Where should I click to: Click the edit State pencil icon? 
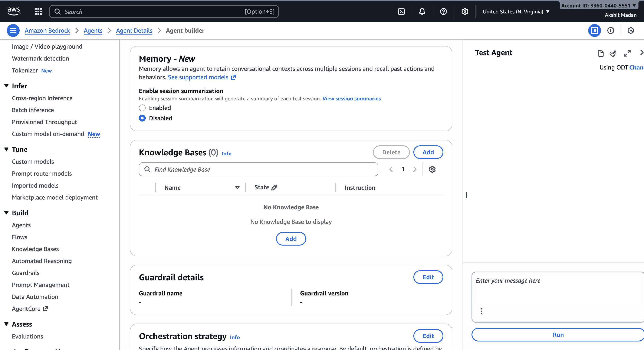pos(275,187)
